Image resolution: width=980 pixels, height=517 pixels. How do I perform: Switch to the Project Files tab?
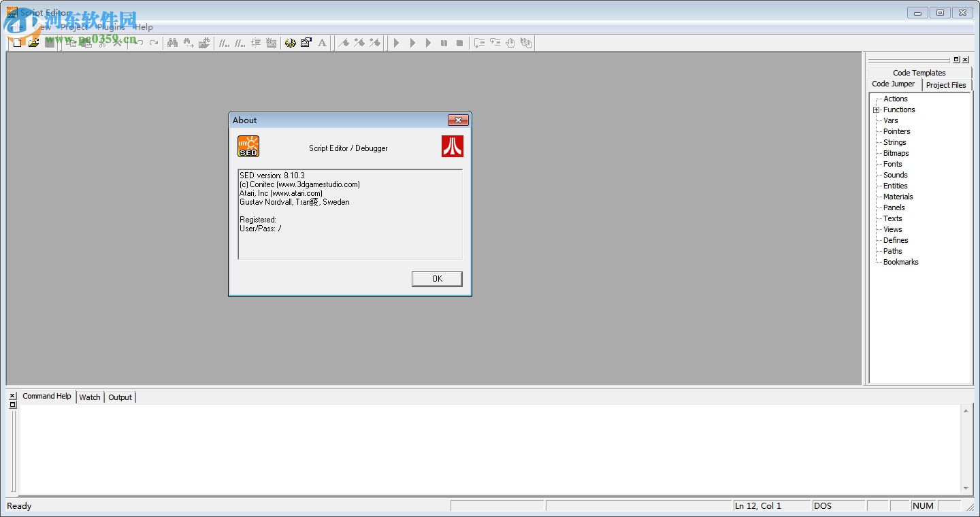[x=946, y=84]
